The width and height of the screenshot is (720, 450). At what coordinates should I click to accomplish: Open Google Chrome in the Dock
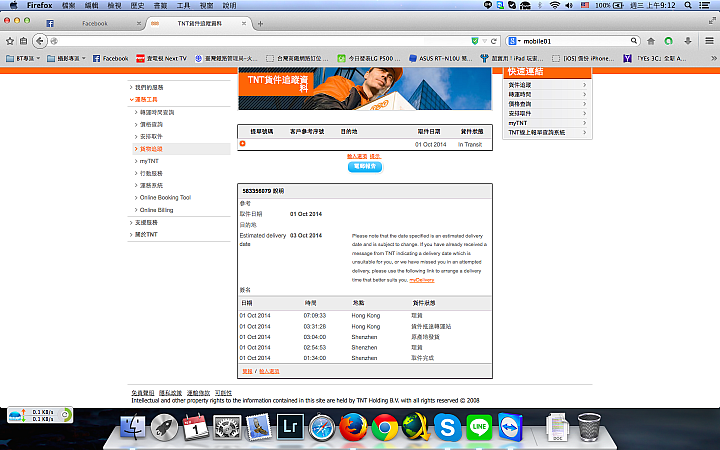pos(385,427)
